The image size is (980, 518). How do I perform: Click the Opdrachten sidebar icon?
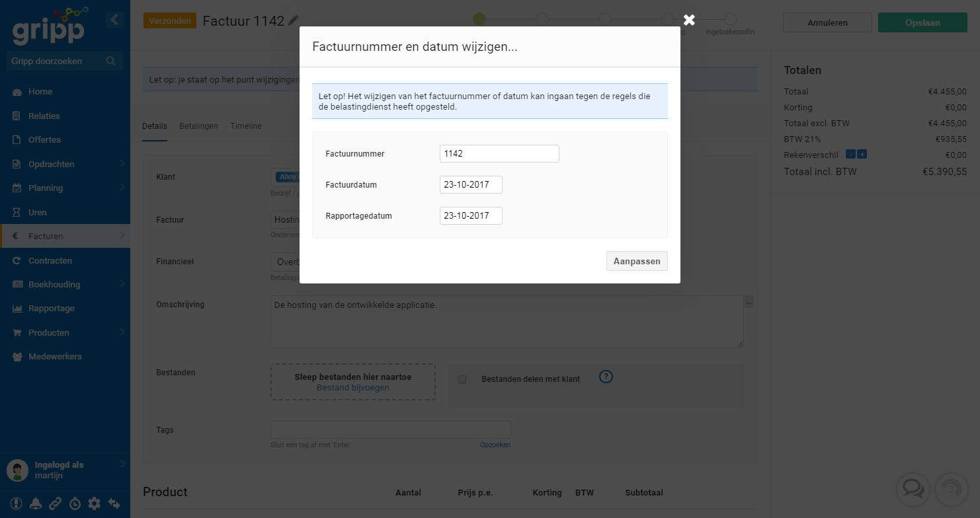pyautogui.click(x=17, y=164)
